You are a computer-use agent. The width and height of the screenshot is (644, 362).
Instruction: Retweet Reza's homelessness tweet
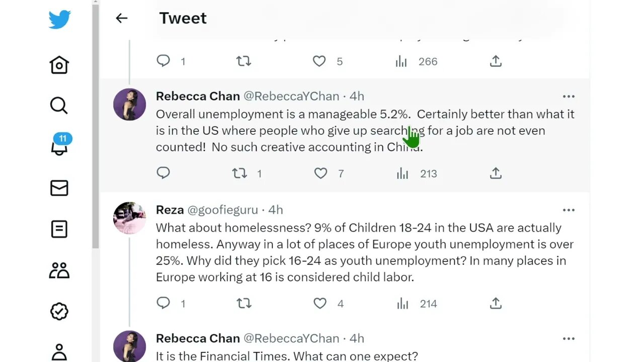[x=244, y=303]
